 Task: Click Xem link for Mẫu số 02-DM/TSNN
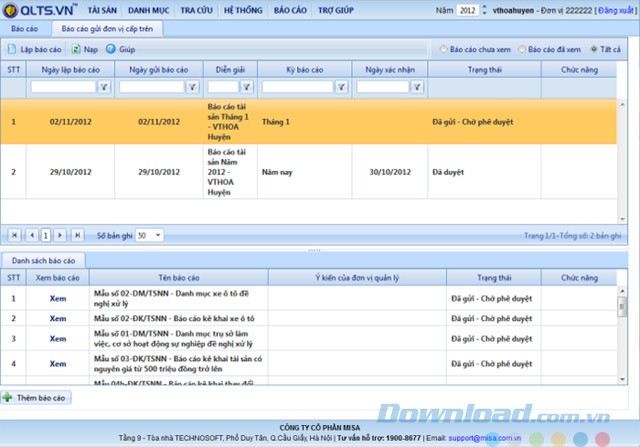(x=57, y=297)
